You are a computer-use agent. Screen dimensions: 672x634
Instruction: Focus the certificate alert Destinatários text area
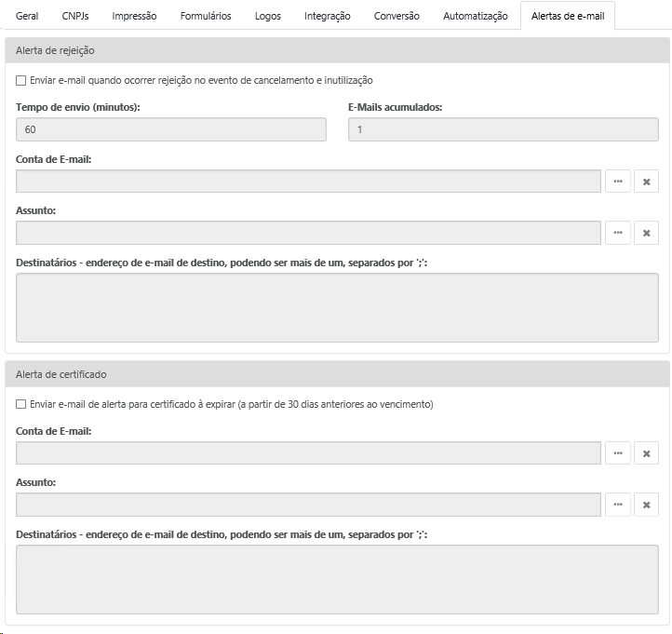coord(337,580)
